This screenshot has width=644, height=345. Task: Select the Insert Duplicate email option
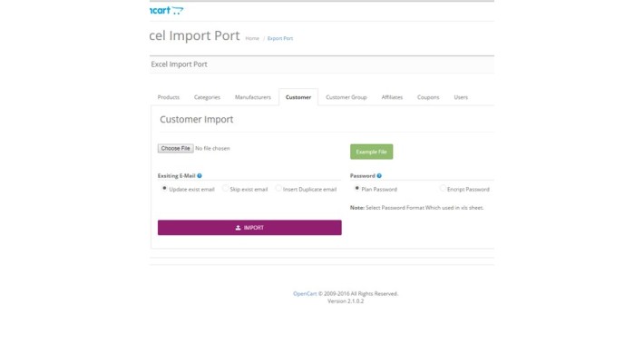278,188
